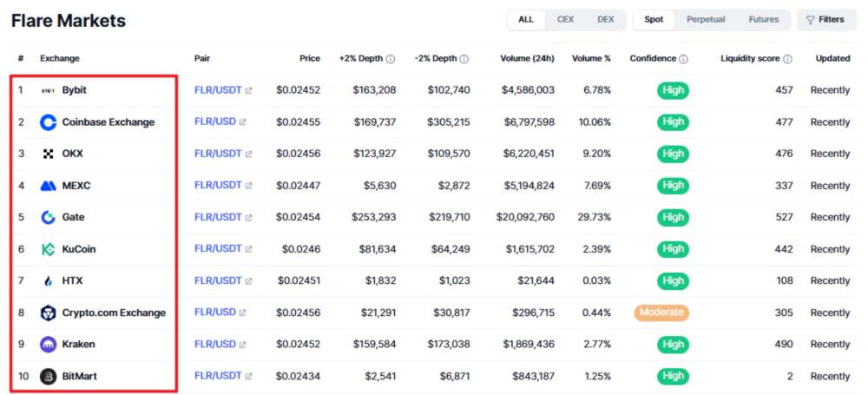This screenshot has height=395, width=868.
Task: Click the KuCoin logo icon
Action: [48, 249]
